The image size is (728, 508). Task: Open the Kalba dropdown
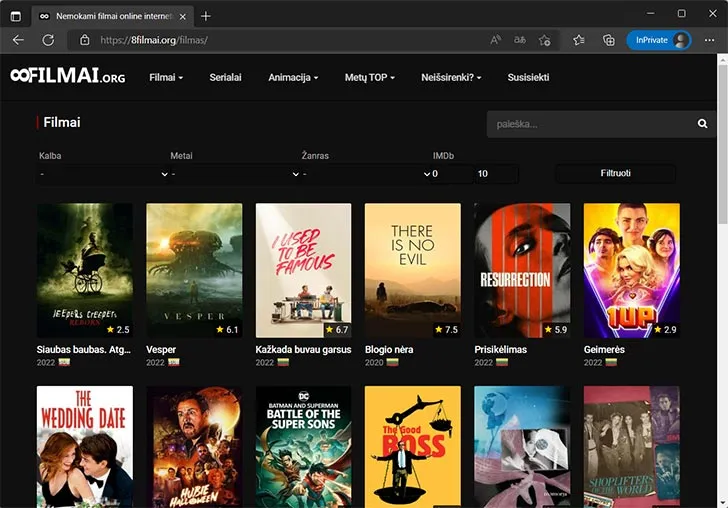(103, 174)
